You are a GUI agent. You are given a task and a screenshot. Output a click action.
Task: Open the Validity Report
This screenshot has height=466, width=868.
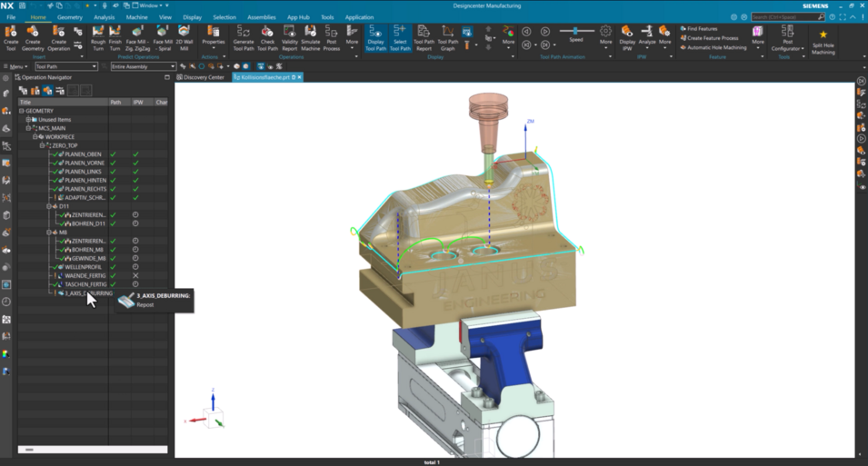[290, 37]
